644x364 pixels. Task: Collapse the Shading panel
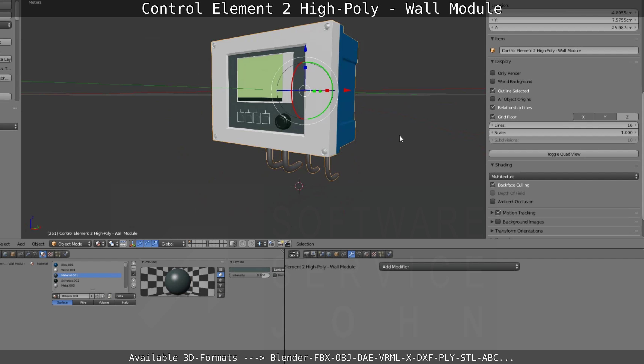[492, 165]
